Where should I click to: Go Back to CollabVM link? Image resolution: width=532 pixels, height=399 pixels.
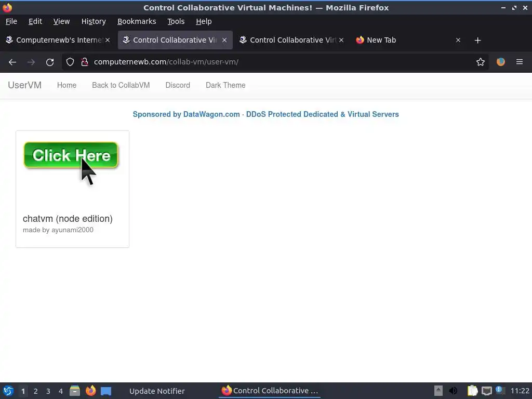[121, 85]
